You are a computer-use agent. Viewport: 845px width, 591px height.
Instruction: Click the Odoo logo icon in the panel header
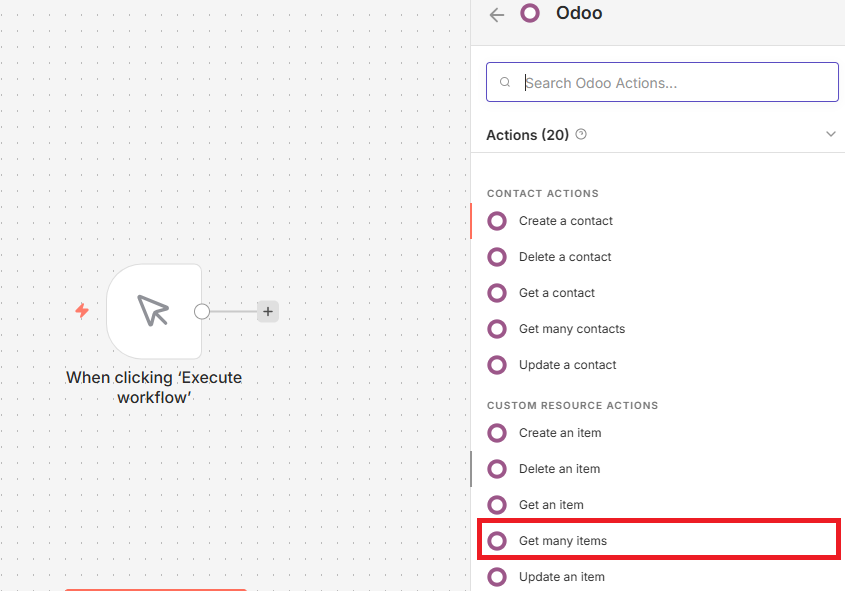click(x=530, y=13)
